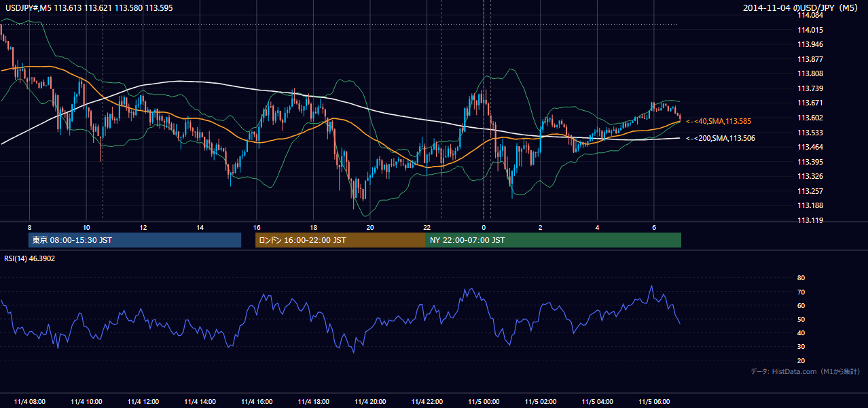Click the 11/4 12:00 date label
The height and width of the screenshot is (408, 868).
point(143,402)
